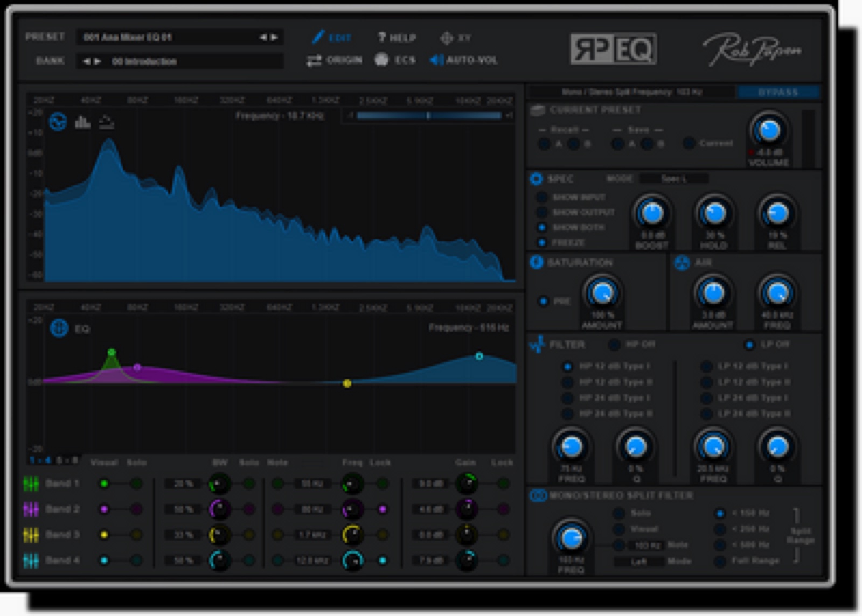Image resolution: width=862 pixels, height=616 pixels.
Task: Click the master VOLUME knob
Action: [x=769, y=130]
